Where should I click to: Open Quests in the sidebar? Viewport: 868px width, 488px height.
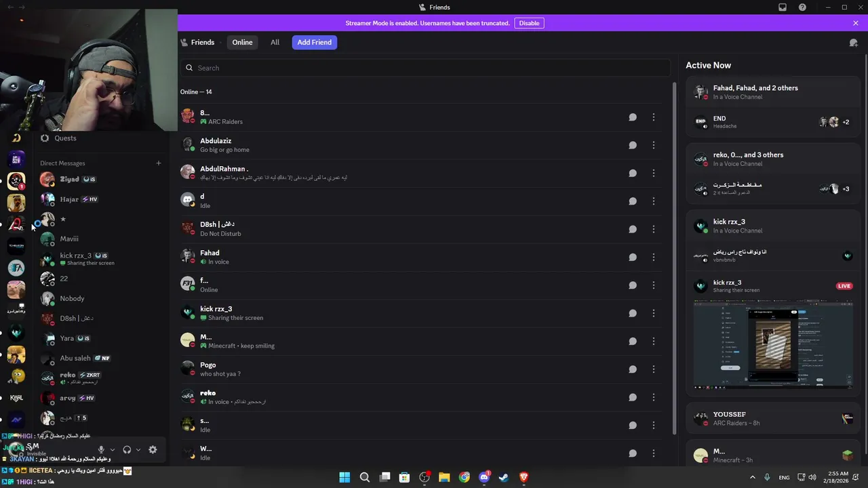(x=102, y=138)
